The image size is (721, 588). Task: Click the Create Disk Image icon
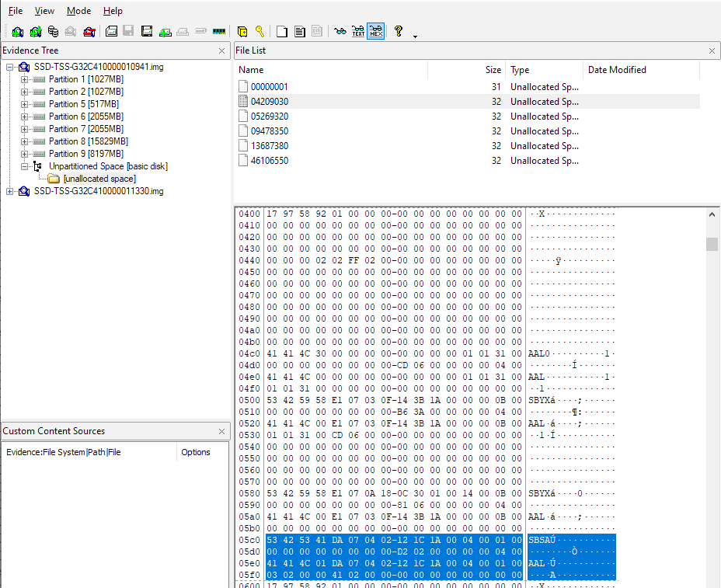click(x=111, y=32)
